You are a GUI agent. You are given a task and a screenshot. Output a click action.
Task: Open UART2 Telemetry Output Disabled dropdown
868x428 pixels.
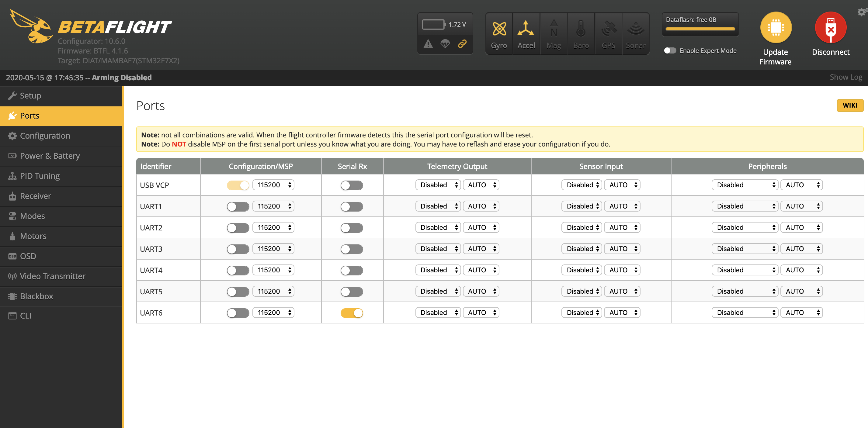(438, 228)
